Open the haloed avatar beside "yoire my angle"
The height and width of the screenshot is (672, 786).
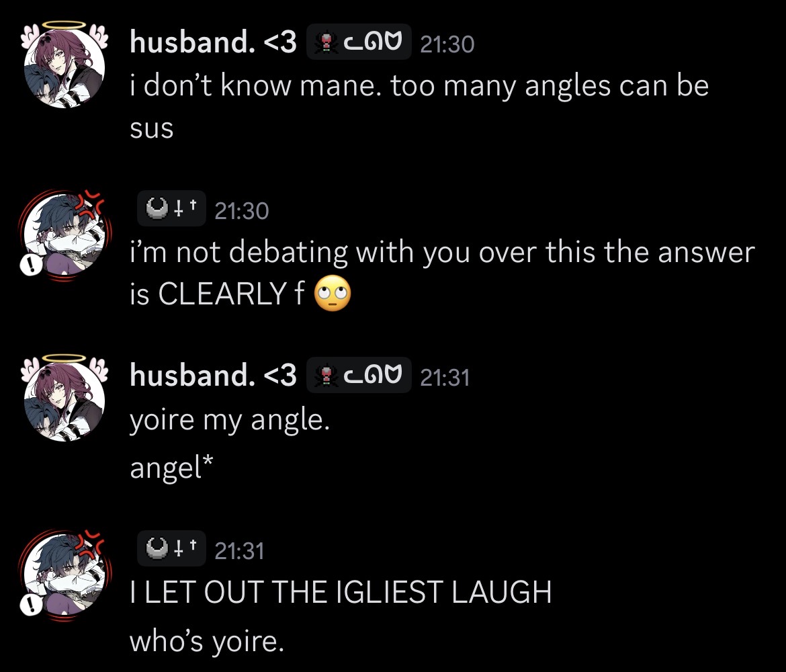64,399
